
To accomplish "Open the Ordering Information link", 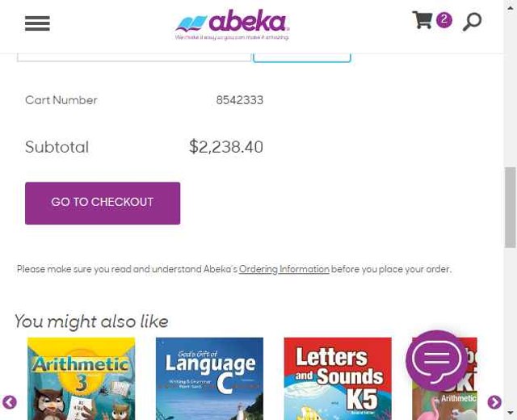I will click(x=284, y=270).
